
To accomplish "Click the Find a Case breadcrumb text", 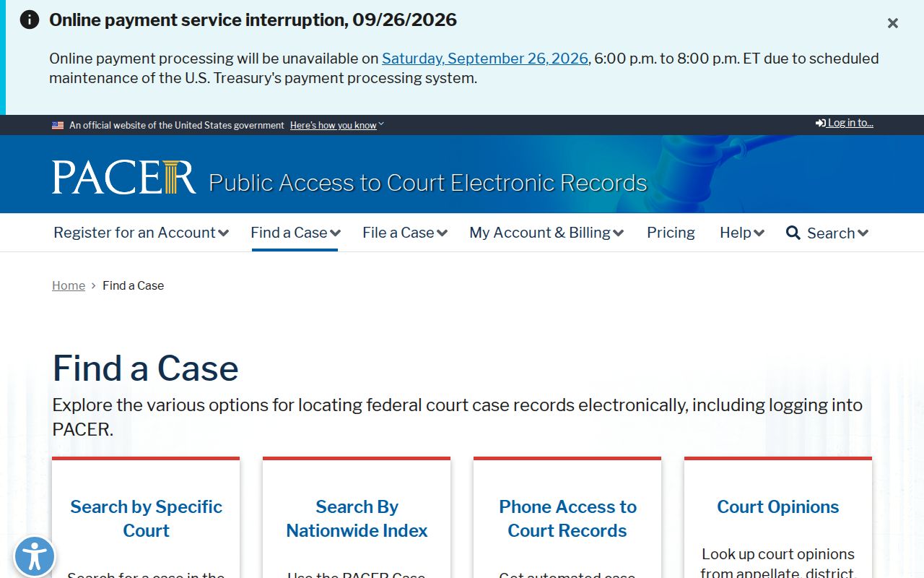I will [x=134, y=285].
